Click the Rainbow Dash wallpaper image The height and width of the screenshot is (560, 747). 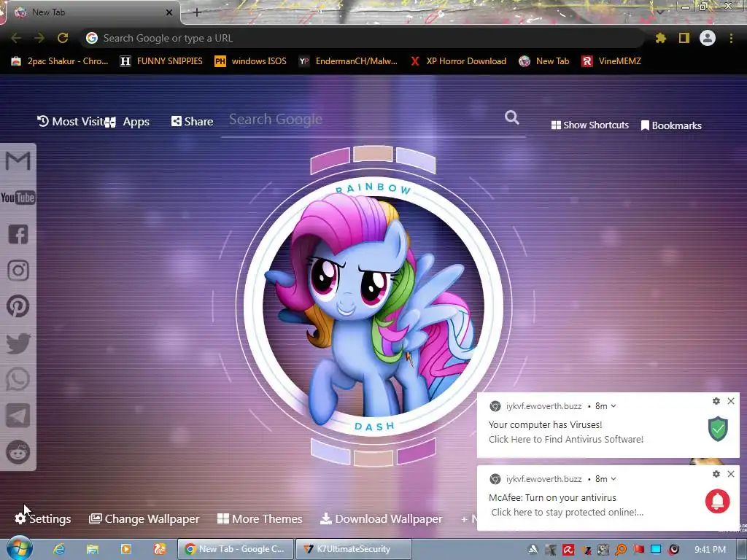coord(373,306)
